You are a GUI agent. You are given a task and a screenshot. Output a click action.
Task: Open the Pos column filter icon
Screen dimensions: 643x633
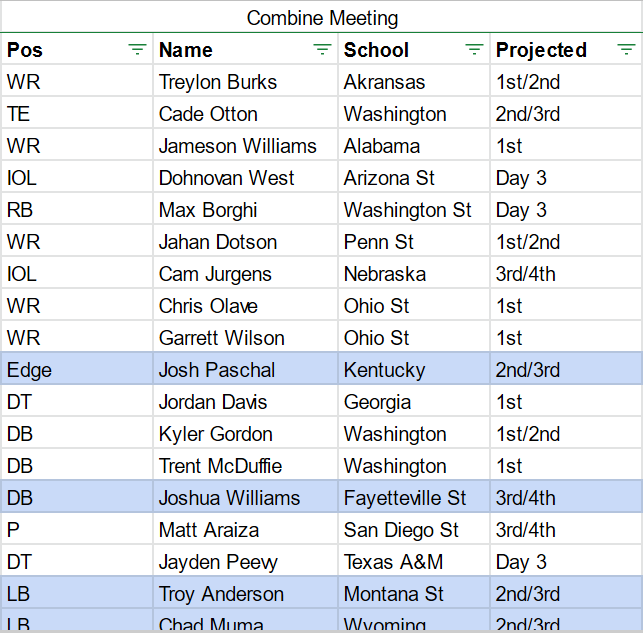click(x=137, y=50)
